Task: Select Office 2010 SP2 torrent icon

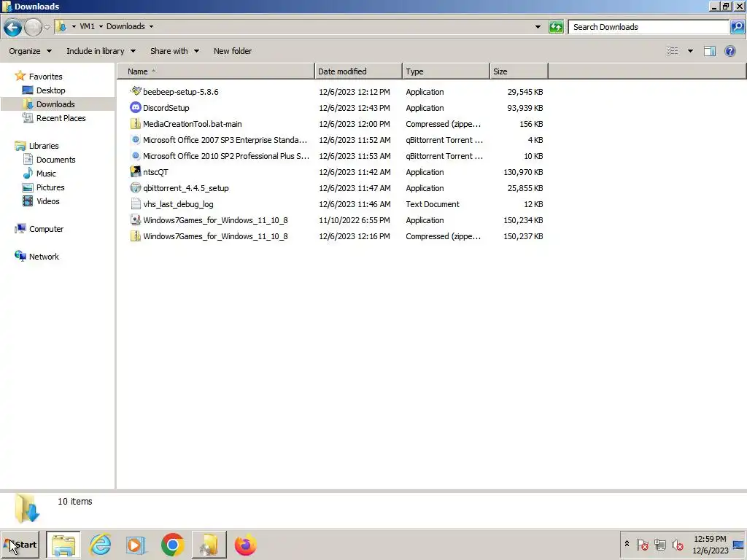Action: click(x=135, y=156)
